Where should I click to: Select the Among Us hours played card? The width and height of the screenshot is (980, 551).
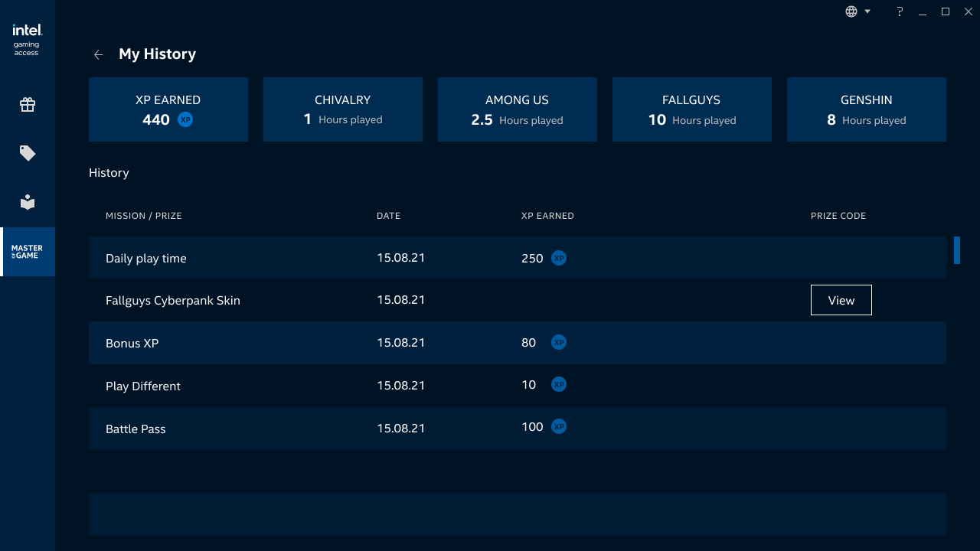(518, 109)
